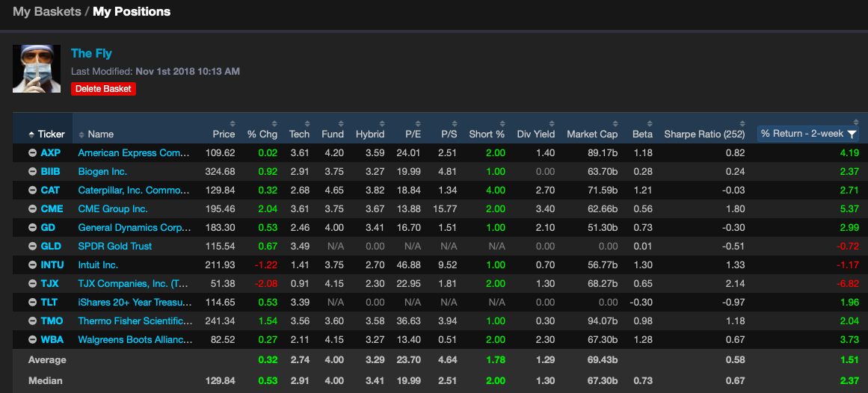Remove TJX with its minus icon
Viewport: 868px width, 393px height.
33,283
